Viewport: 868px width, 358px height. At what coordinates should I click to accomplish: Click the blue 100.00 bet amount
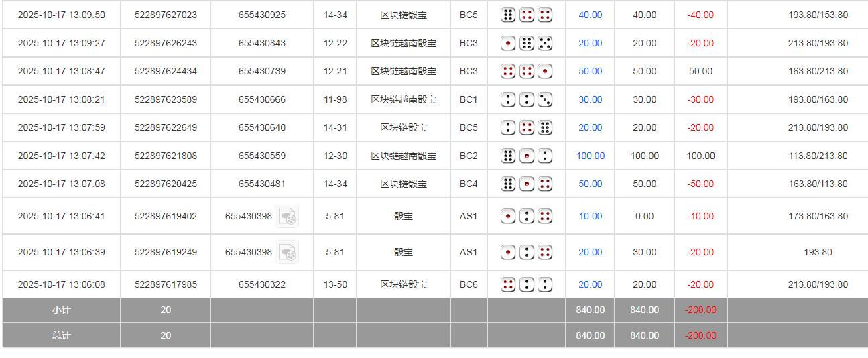click(x=590, y=156)
